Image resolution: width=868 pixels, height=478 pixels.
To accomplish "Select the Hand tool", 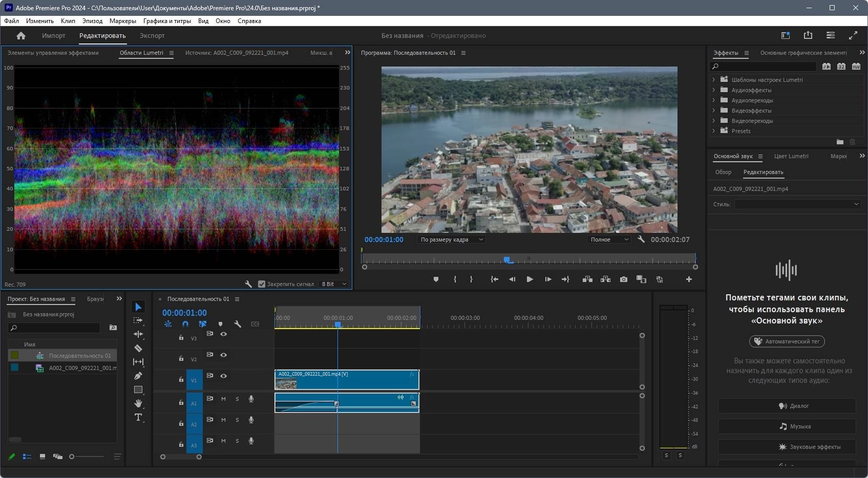I will (x=138, y=403).
